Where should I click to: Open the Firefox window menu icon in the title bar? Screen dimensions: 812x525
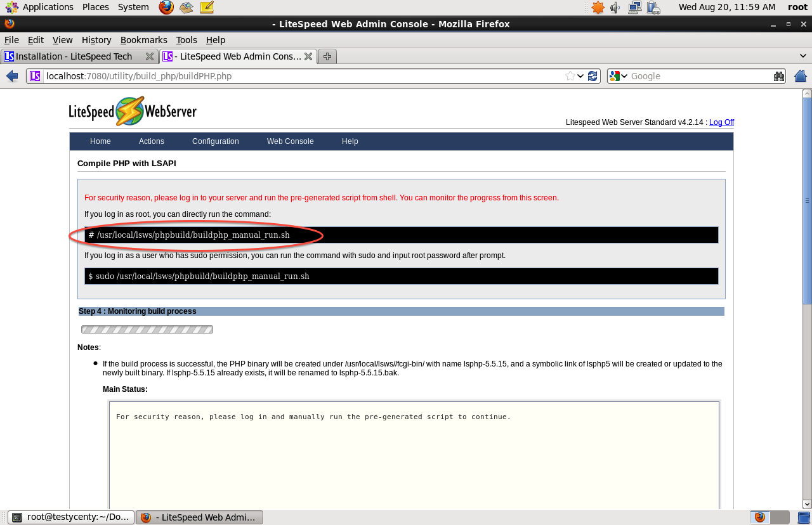pyautogui.click(x=9, y=24)
